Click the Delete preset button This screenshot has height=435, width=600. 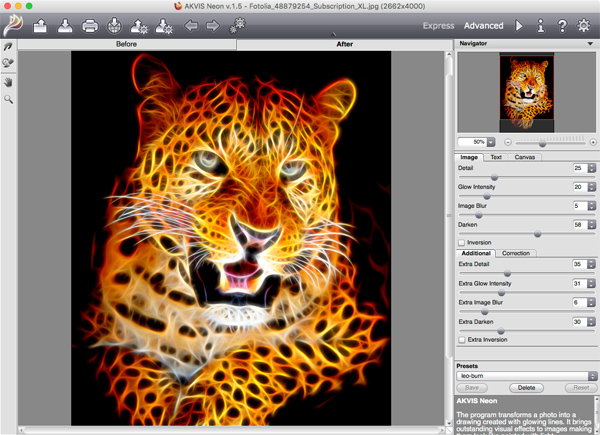tap(525, 386)
